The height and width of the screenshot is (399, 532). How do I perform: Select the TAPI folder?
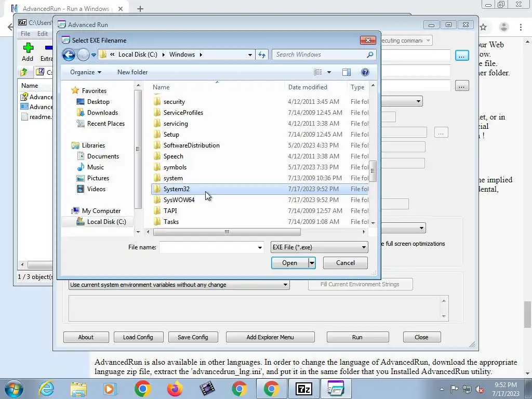click(170, 211)
